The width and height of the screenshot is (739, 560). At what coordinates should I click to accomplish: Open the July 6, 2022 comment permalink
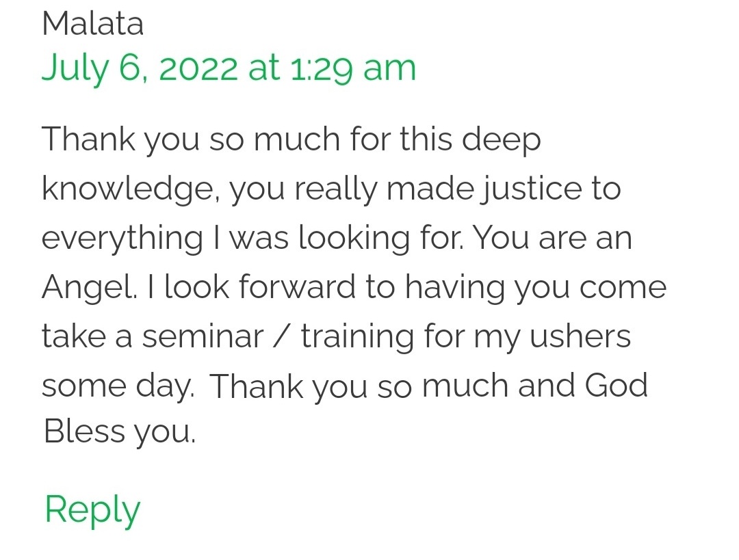tap(229, 68)
